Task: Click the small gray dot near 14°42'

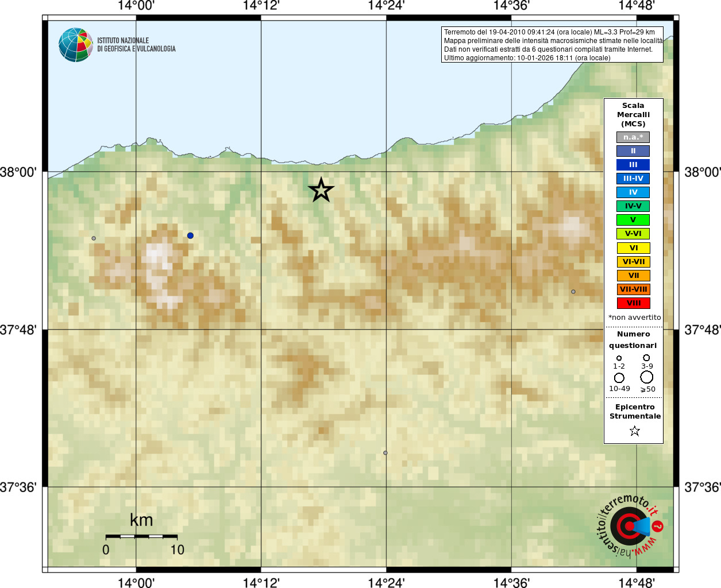Action: coord(573,292)
